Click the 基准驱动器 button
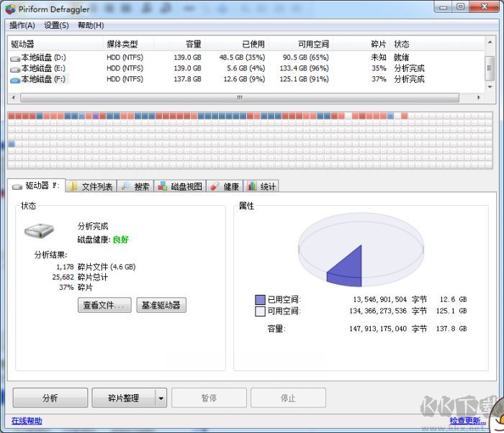Viewport: 504px width, 433px height. [x=161, y=305]
